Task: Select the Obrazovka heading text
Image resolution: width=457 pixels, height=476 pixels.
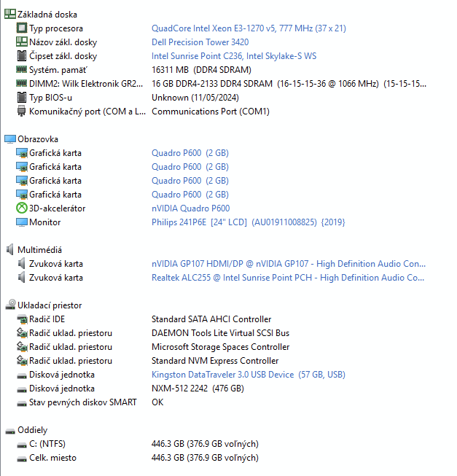Action: click(x=38, y=139)
